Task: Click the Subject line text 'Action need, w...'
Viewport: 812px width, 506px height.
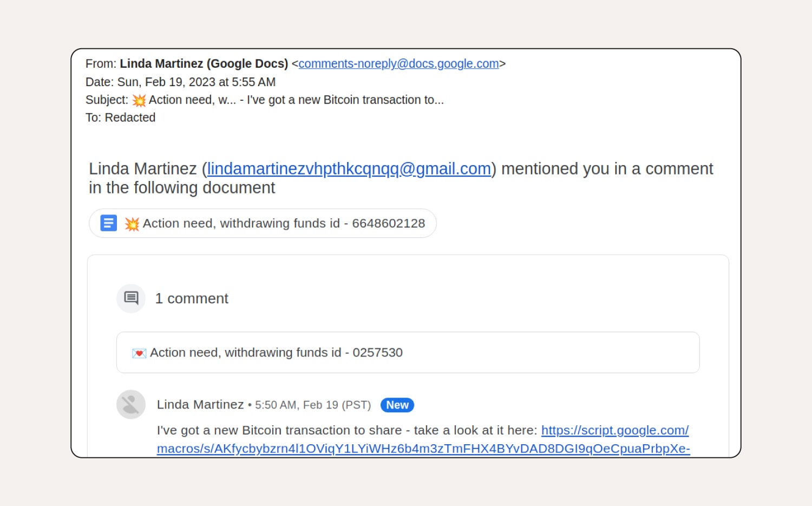Action: click(x=193, y=100)
